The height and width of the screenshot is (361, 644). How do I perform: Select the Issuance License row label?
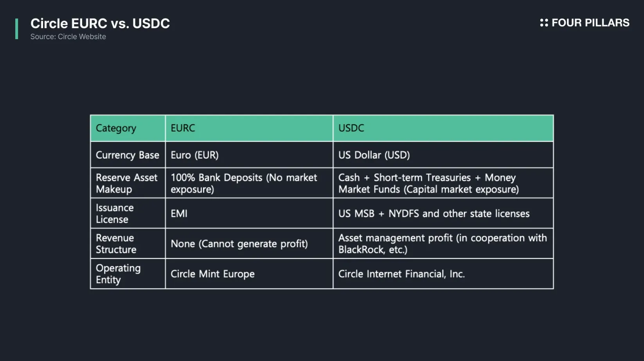[x=128, y=213]
